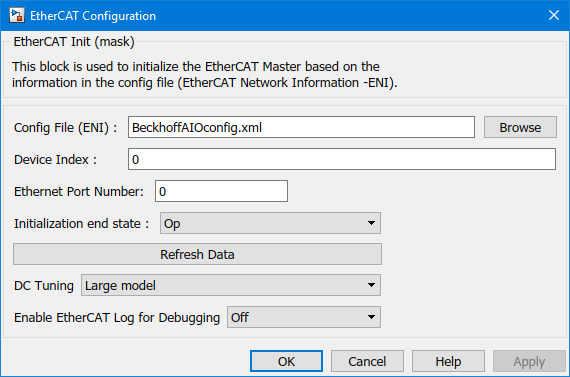This screenshot has width=570, height=377.
Task: Click the 'Ethernet Port Number:' label
Action: [x=79, y=192]
